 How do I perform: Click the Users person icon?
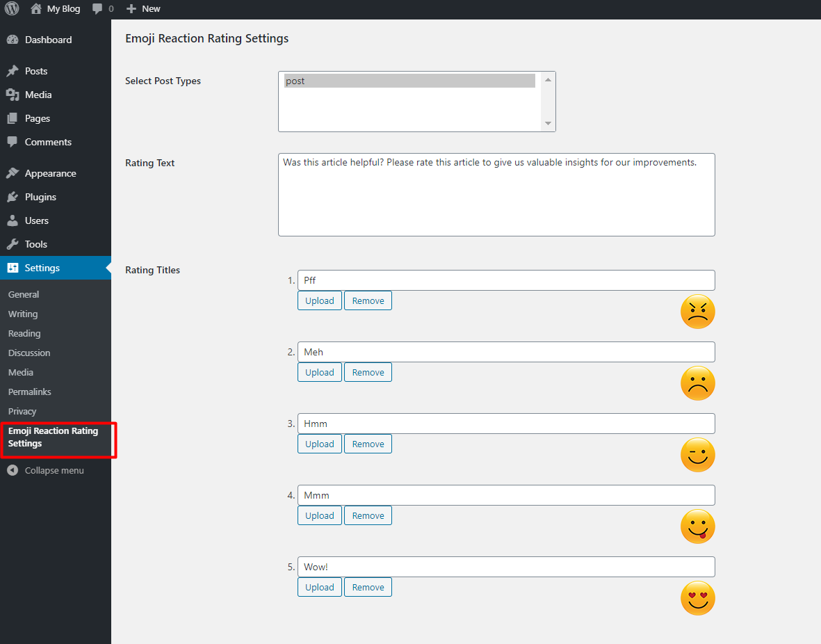[13, 220]
